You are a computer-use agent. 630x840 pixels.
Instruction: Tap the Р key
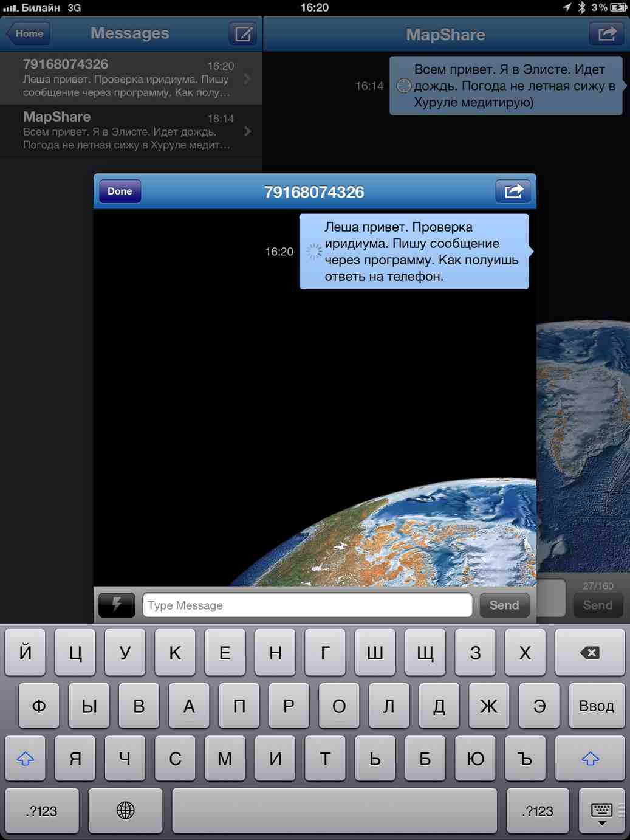289,706
